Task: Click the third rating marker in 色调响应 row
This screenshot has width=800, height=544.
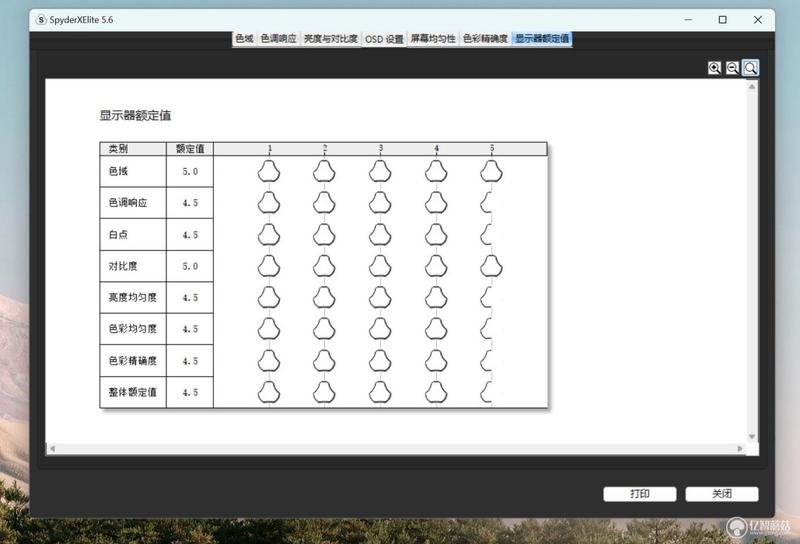Action: 380,203
